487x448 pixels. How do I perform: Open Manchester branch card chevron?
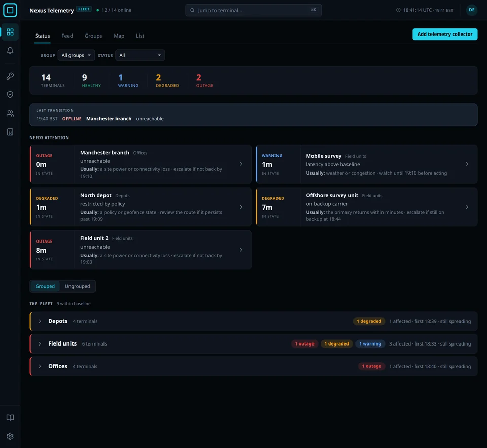click(x=241, y=164)
